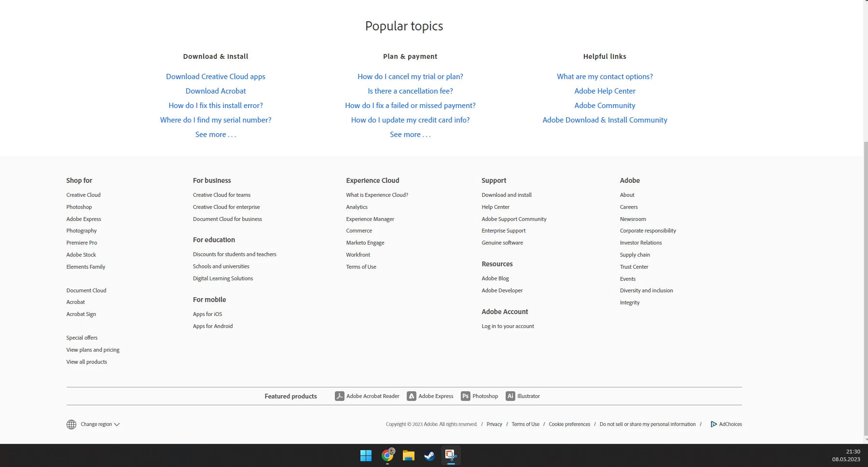
Task: Open the Adobe Help Center link
Action: (605, 91)
